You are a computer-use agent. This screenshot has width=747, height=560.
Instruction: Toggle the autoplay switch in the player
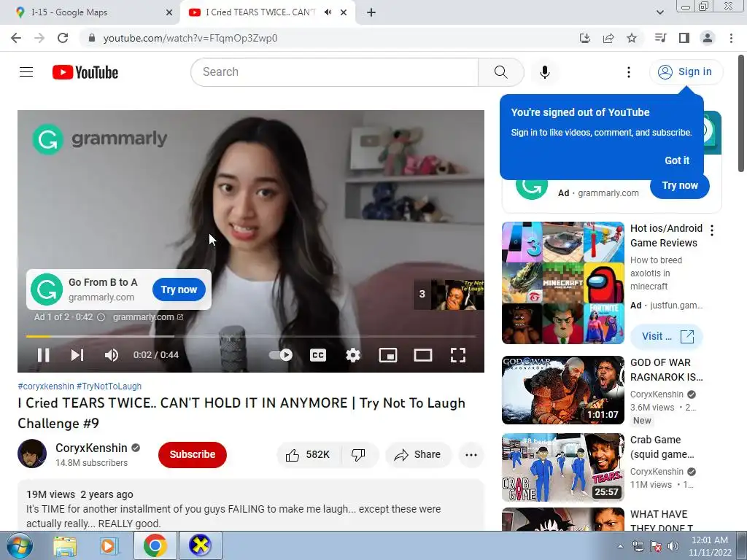click(281, 355)
